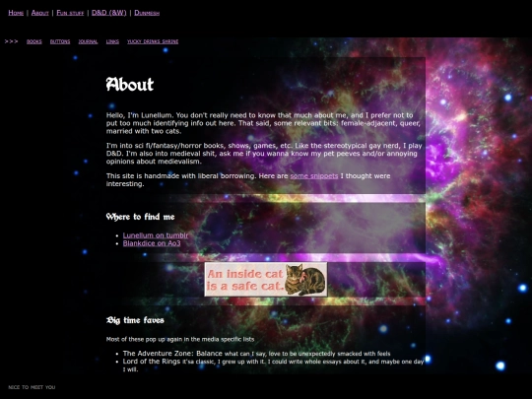532x399 pixels.
Task: Open the Journal sub-navigation link
Action: [x=88, y=41]
